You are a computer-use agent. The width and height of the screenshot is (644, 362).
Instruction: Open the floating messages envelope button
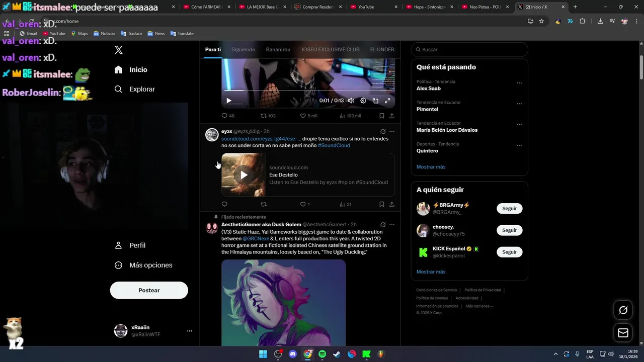[x=623, y=333]
